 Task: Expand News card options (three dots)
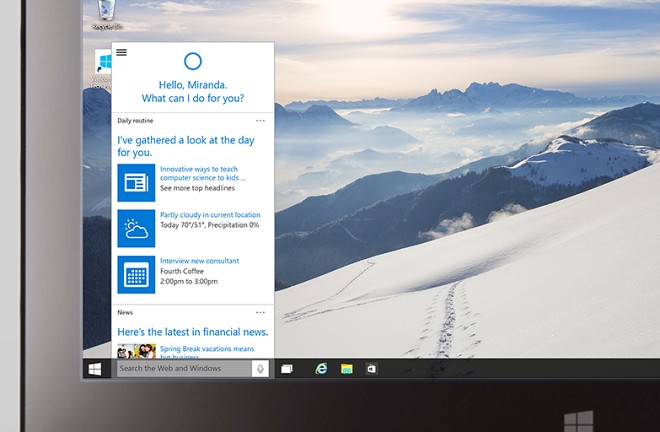pos(261,312)
